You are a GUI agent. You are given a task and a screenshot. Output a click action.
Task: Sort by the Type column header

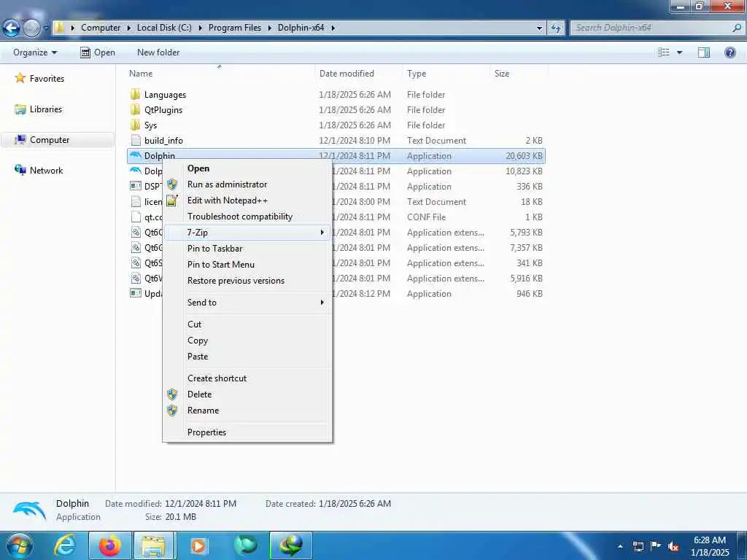point(417,74)
